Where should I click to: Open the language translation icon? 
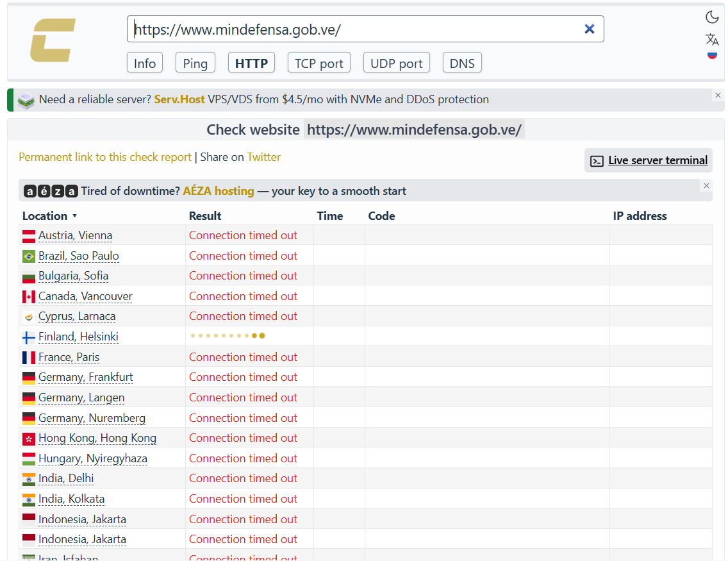pyautogui.click(x=712, y=39)
